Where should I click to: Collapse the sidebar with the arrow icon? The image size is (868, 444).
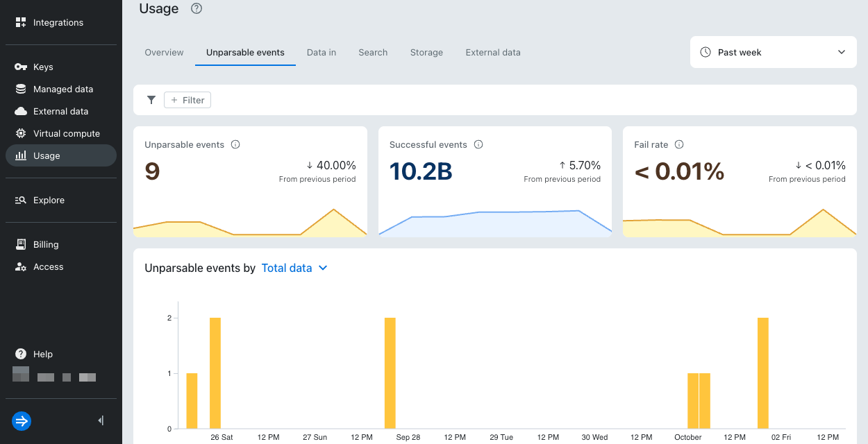coord(101,420)
